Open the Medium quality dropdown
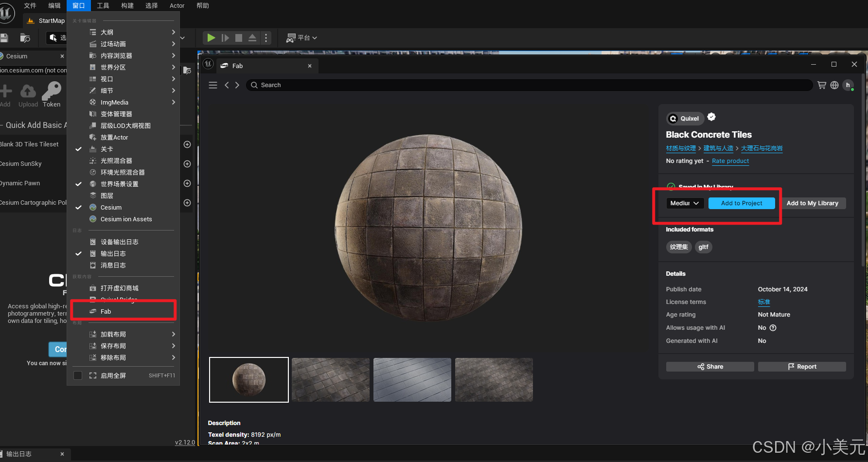Image resolution: width=868 pixels, height=462 pixels. tap(685, 203)
